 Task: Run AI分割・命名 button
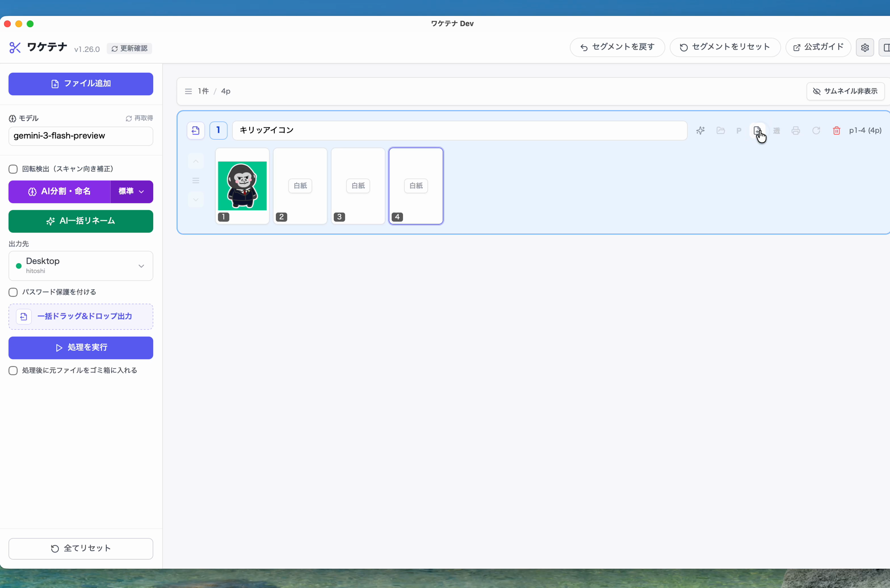(x=59, y=191)
